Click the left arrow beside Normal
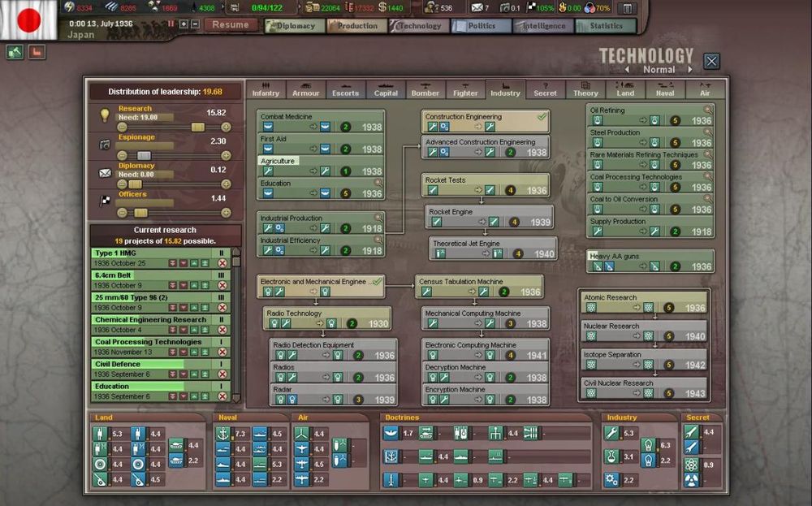812x506 pixels. click(x=627, y=69)
